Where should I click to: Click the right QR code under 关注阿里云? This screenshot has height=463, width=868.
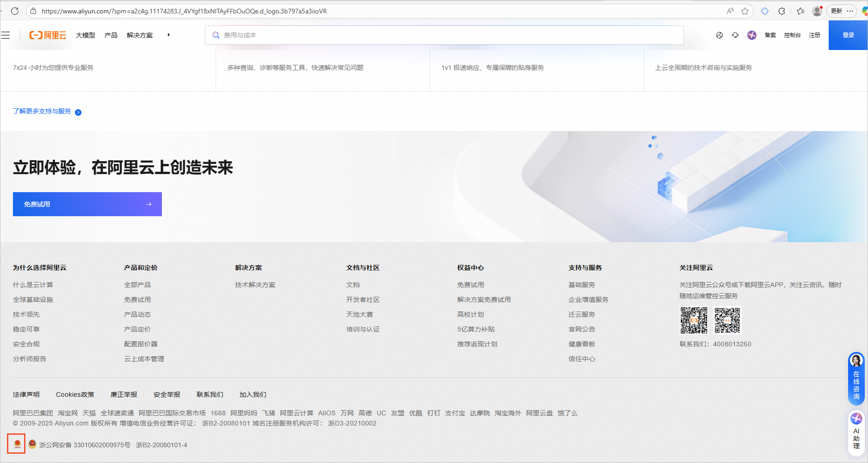coord(727,320)
